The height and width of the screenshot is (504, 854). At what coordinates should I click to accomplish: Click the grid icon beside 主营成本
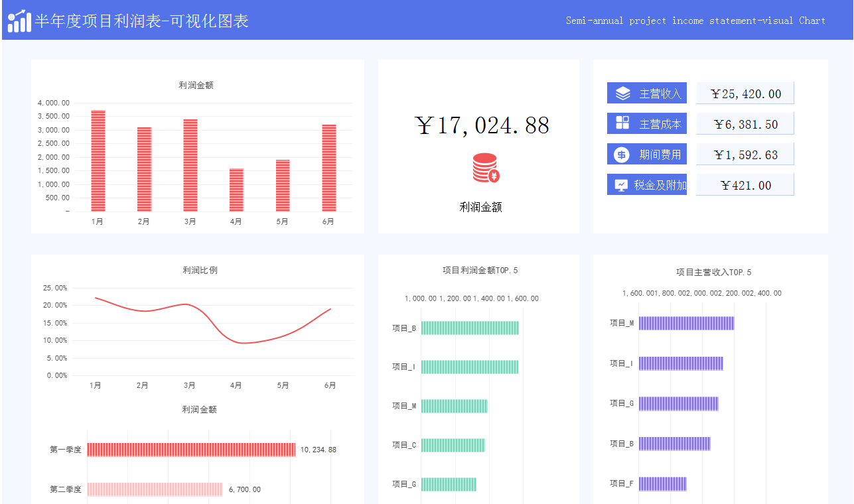tap(622, 123)
